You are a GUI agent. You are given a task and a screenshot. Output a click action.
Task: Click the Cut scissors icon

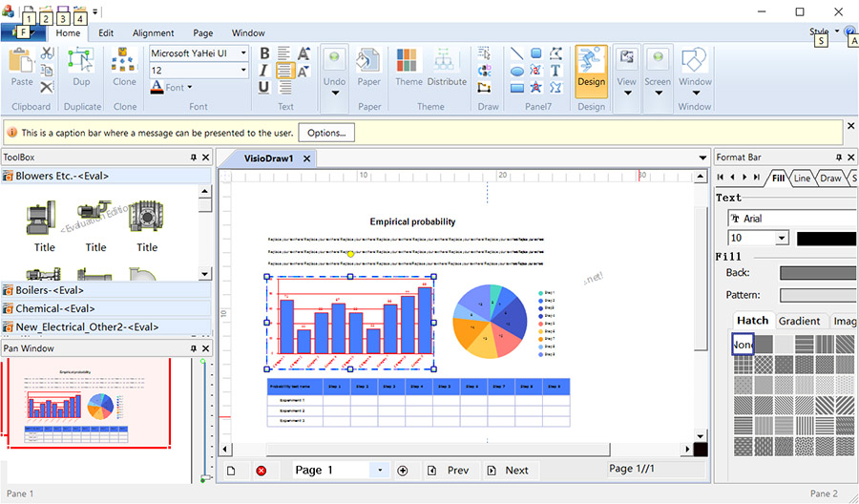click(x=47, y=53)
